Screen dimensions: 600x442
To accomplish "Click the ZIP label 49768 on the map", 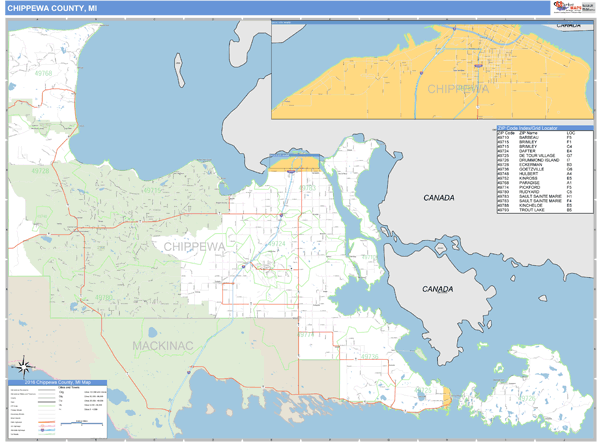I will [43, 73].
